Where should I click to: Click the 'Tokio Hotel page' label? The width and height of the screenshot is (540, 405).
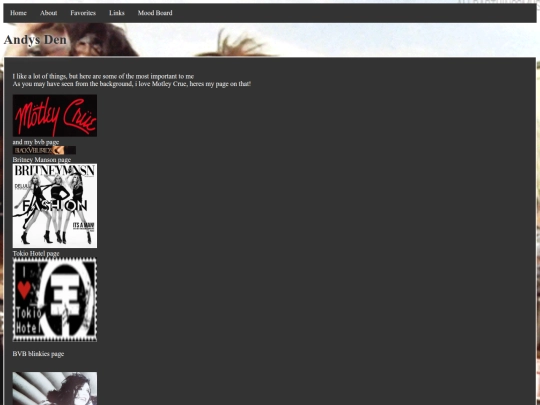36,253
